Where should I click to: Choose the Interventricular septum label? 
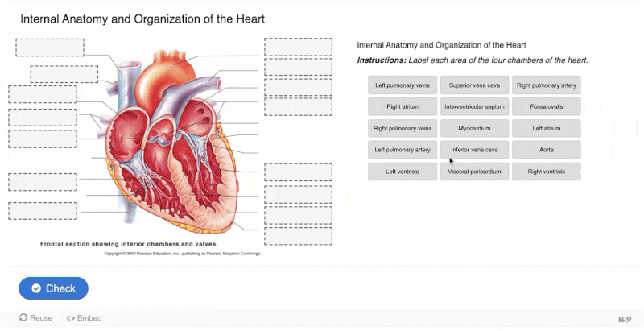click(474, 106)
